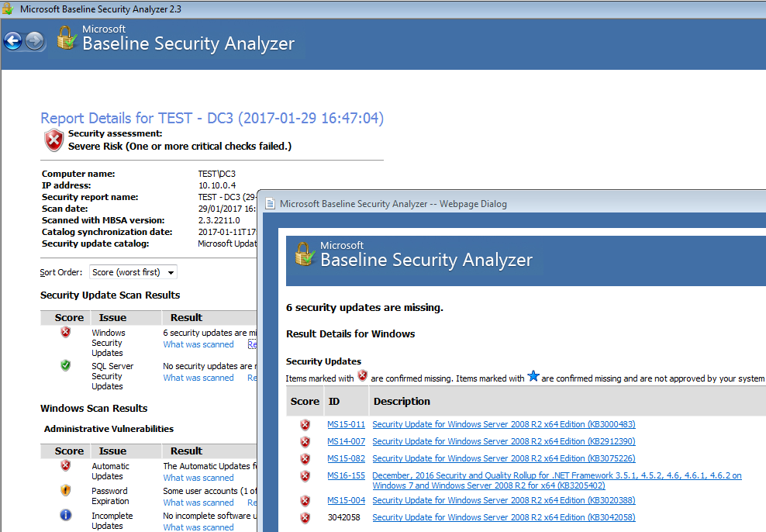Open 'What was scanned' for Password Expiration
The height and width of the screenshot is (532, 766).
[x=198, y=503]
